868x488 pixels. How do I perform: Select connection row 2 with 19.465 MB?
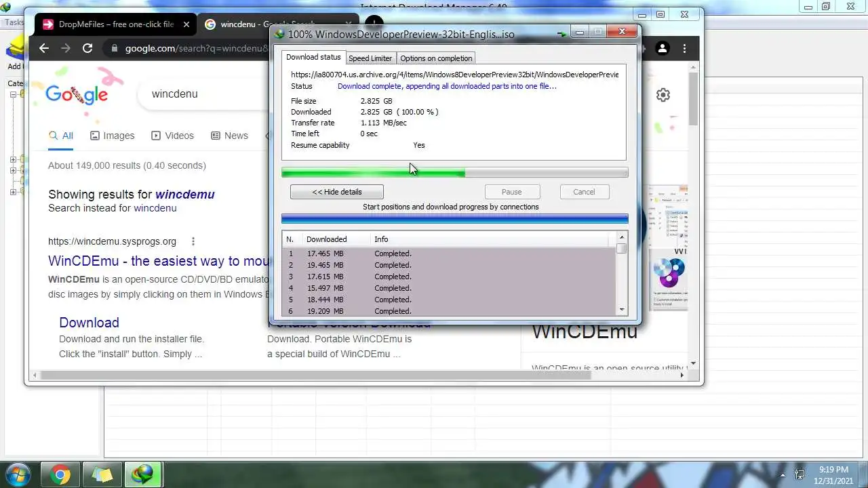448,265
